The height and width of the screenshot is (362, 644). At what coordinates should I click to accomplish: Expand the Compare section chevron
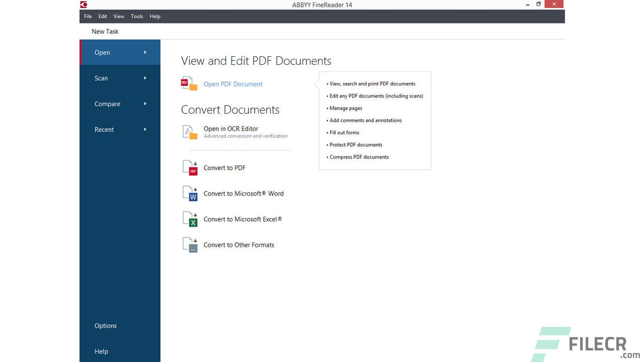click(145, 104)
